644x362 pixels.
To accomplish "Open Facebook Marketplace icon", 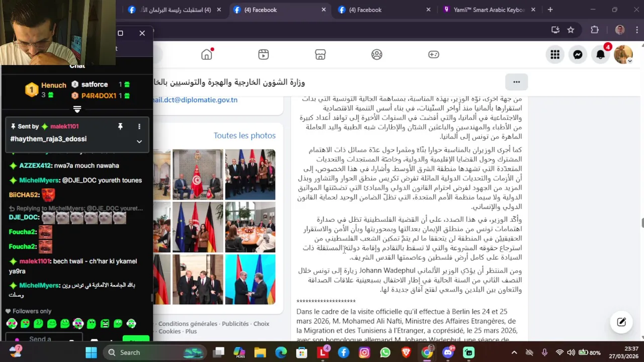I will pyautogui.click(x=320, y=54).
